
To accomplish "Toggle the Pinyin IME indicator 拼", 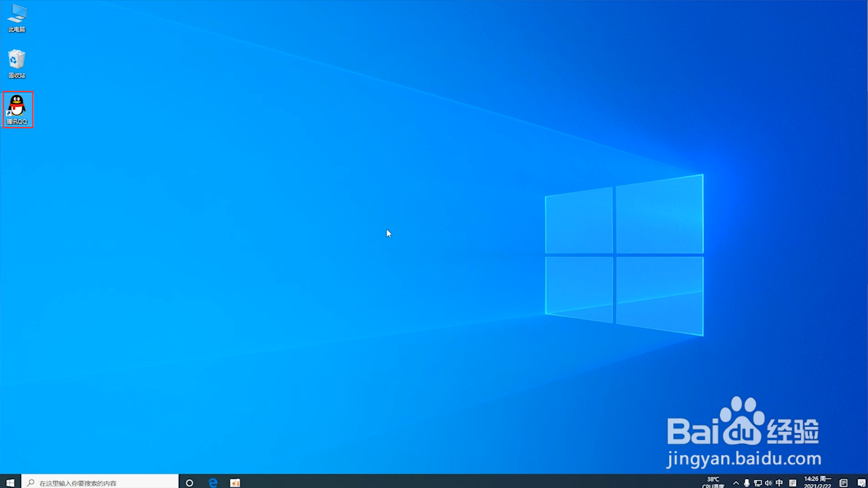I will point(793,483).
